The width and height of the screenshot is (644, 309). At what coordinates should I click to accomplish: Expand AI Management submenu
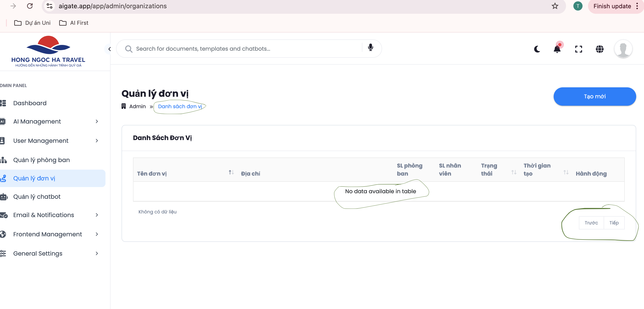97,121
